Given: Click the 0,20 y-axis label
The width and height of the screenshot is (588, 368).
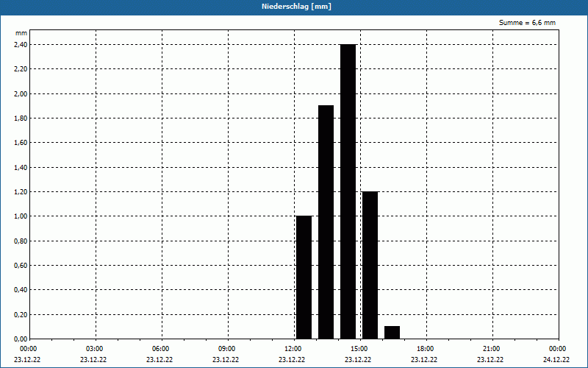Looking at the screenshot, I should coord(21,315).
